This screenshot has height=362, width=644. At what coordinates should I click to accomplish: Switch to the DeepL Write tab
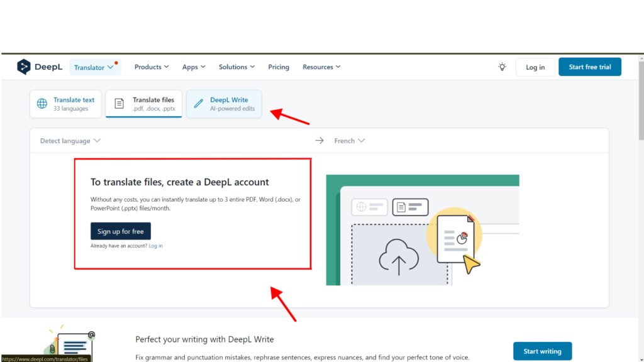click(224, 104)
